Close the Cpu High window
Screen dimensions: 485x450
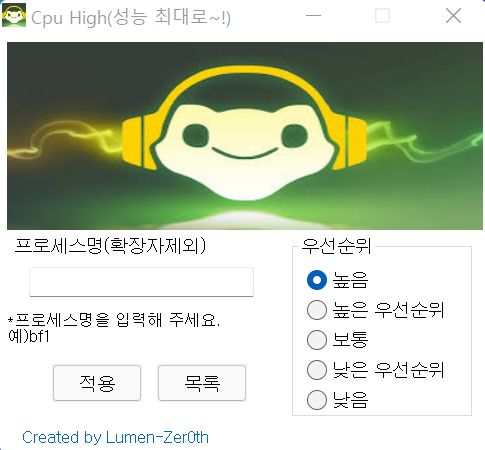pos(453,16)
